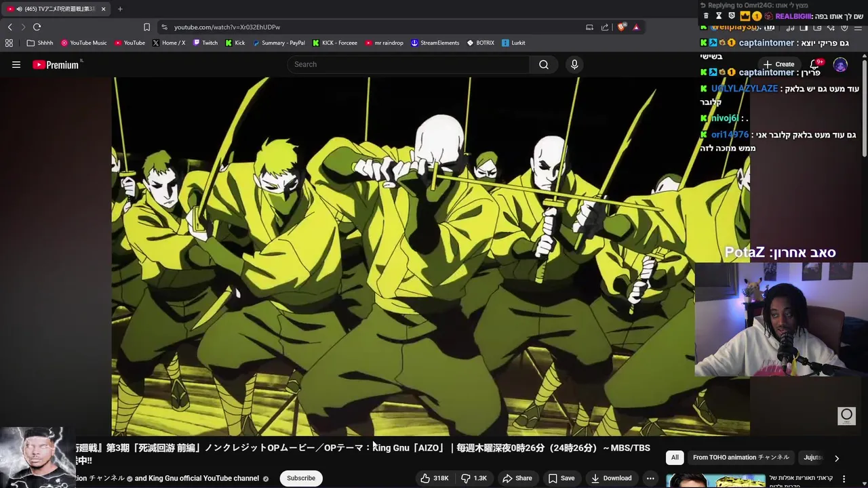Click the REALBIGIII username in chat
The height and width of the screenshot is (488, 868).
point(793,16)
